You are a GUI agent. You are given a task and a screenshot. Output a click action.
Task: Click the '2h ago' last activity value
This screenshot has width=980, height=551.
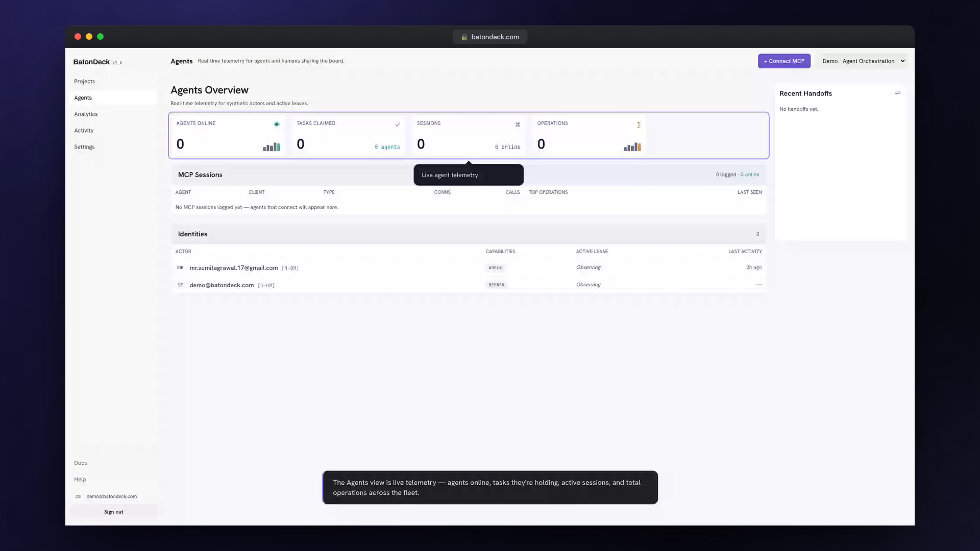point(754,267)
